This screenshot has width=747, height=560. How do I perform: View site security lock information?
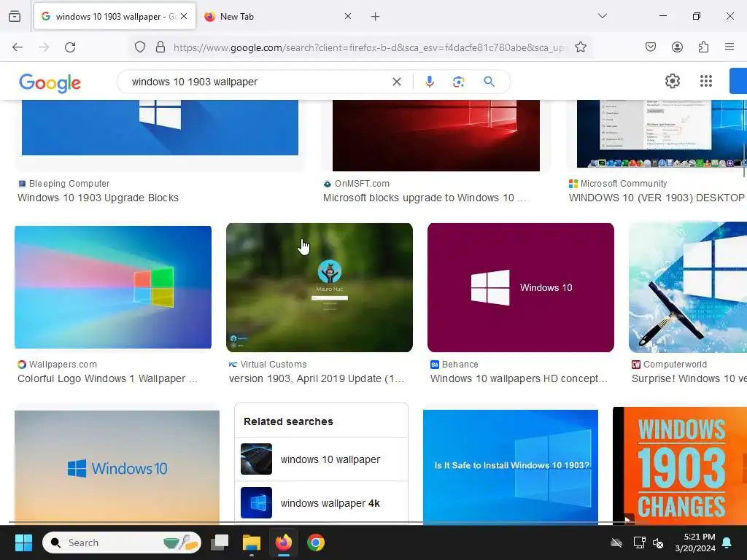pyautogui.click(x=160, y=47)
